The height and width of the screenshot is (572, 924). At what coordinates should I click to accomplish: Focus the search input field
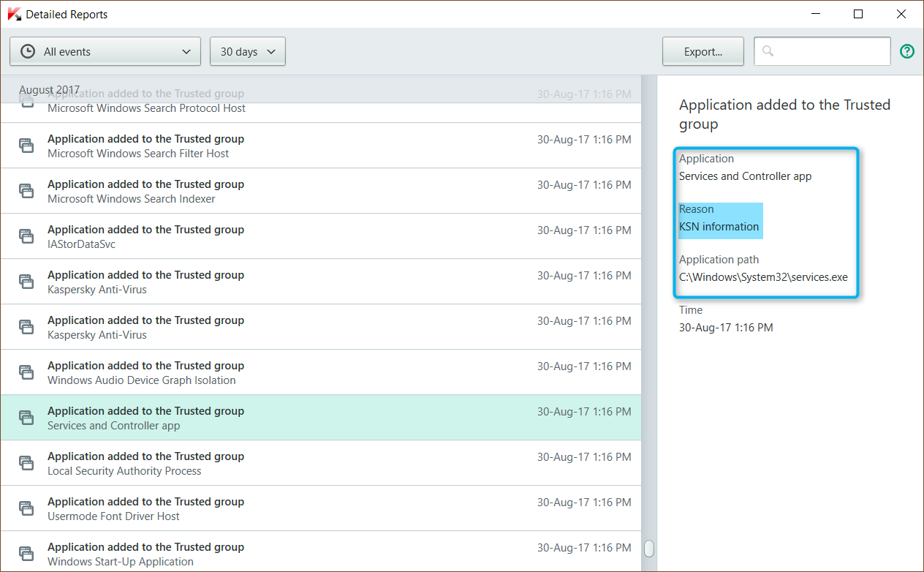(x=822, y=51)
